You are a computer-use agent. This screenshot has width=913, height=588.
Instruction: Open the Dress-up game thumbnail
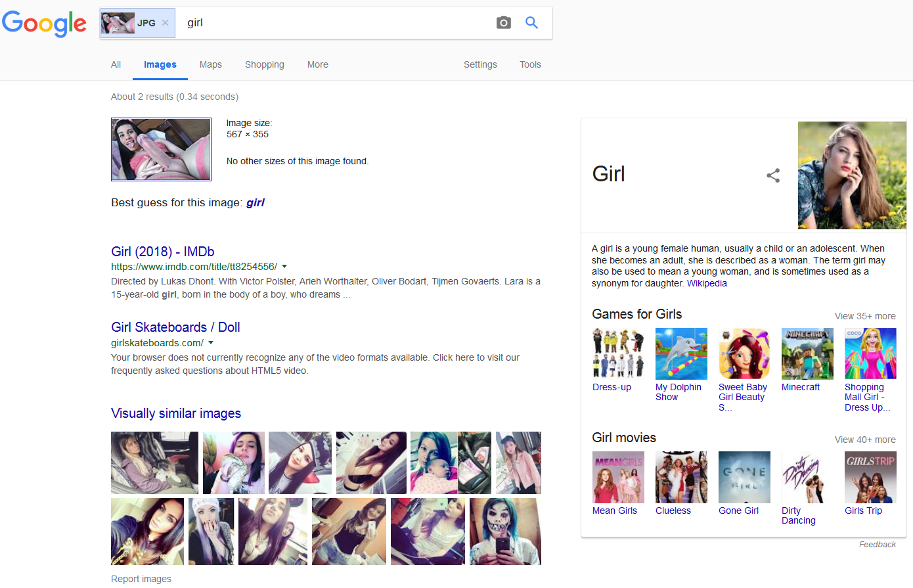618,353
